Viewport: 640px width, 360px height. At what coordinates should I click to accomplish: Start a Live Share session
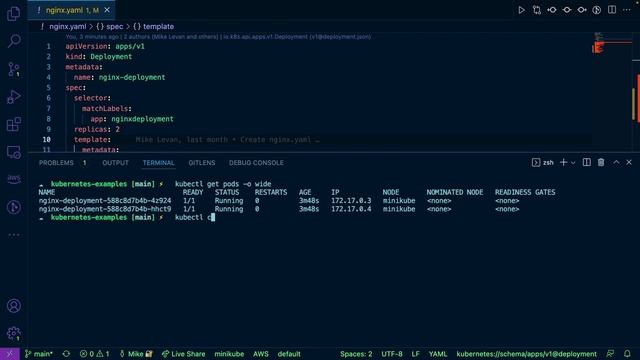(183, 354)
